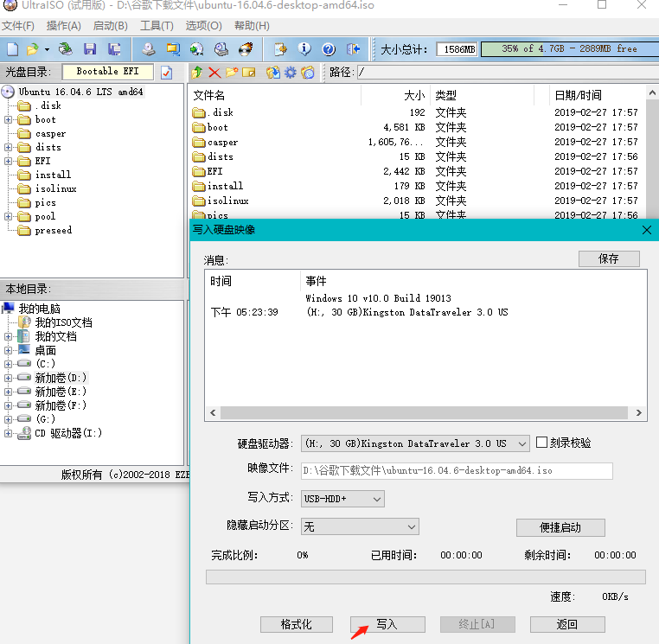This screenshot has height=644, width=659.
Task: Open the 隐藏启动分区 dropdown
Action: [x=412, y=526]
